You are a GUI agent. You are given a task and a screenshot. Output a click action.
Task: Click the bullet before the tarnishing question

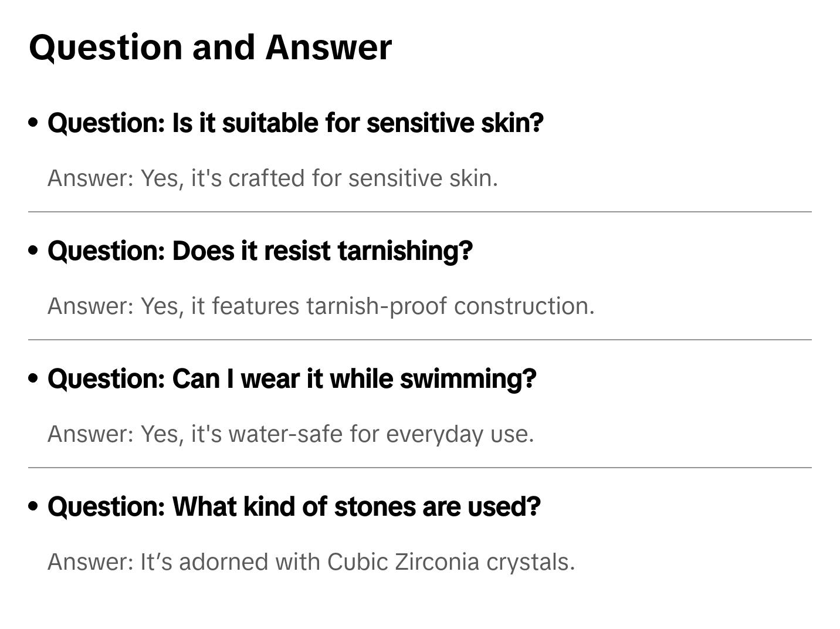(33, 251)
